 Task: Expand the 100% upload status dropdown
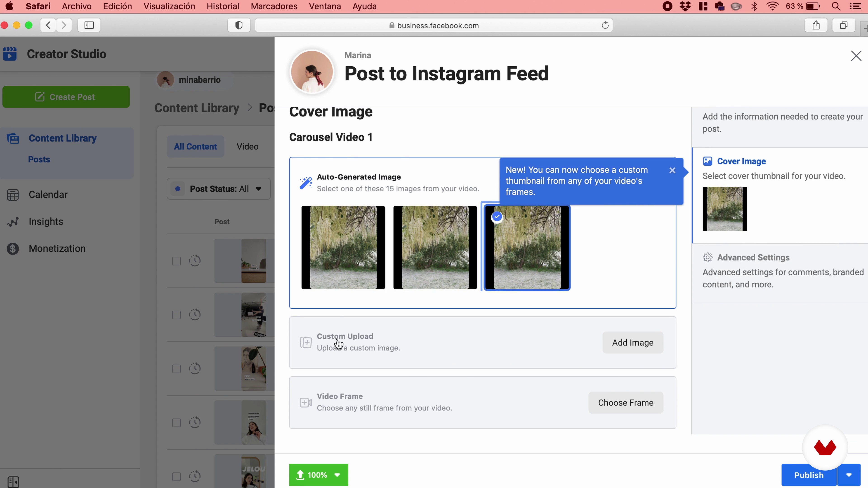(337, 475)
